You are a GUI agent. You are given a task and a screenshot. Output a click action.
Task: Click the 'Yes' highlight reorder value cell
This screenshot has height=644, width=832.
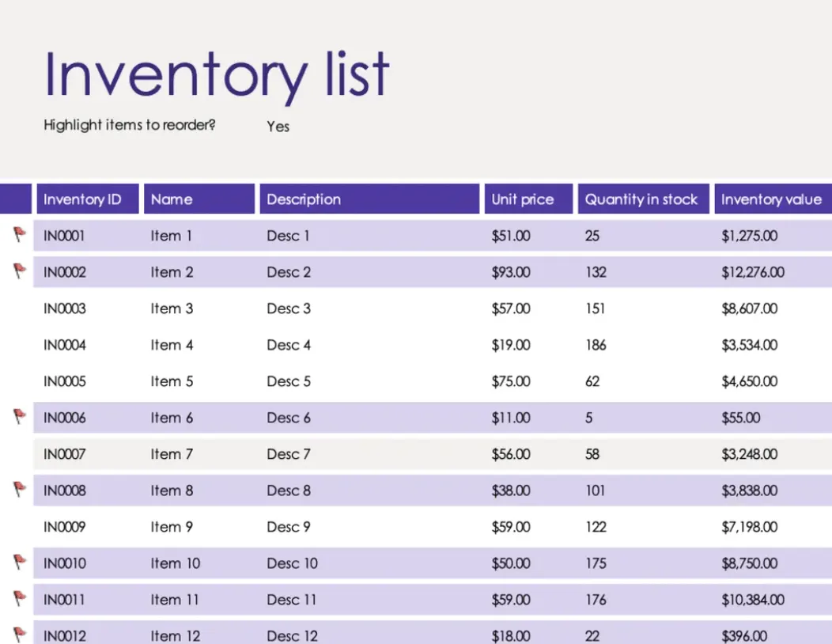pos(278,127)
